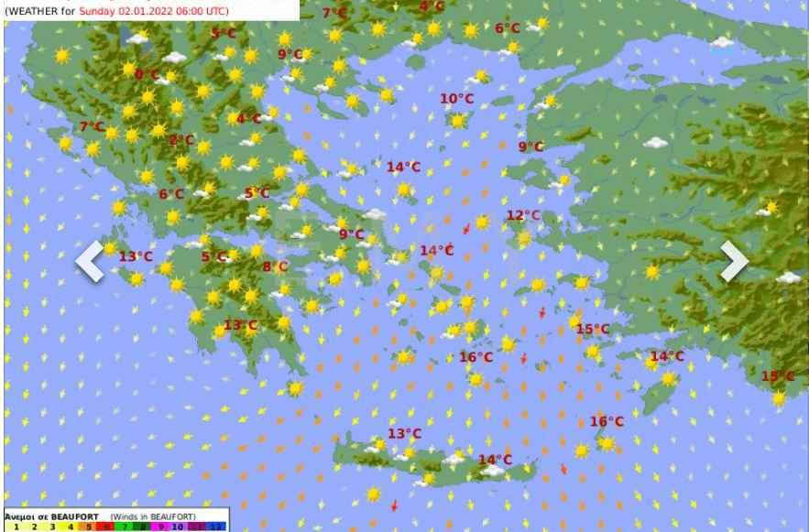
Task: Click the 0°C temperature label
Action: 147,74
